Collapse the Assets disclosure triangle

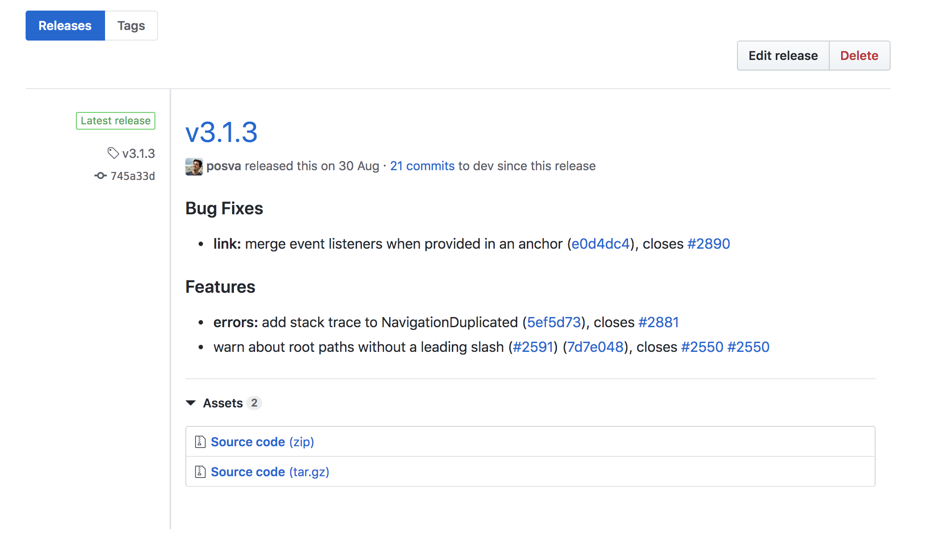191,403
